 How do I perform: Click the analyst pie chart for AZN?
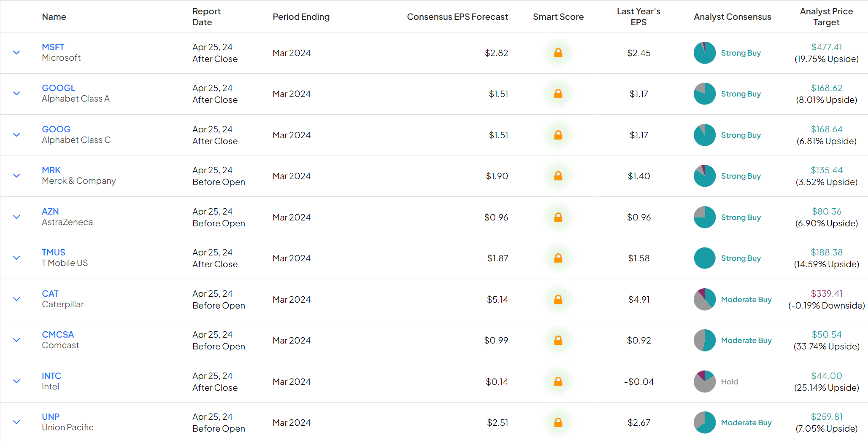pos(705,217)
